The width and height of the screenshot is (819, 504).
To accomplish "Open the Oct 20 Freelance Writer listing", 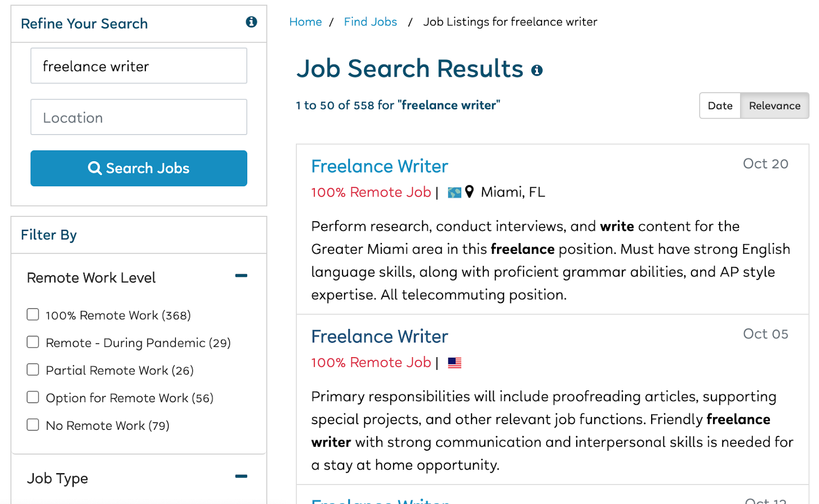I will point(379,166).
